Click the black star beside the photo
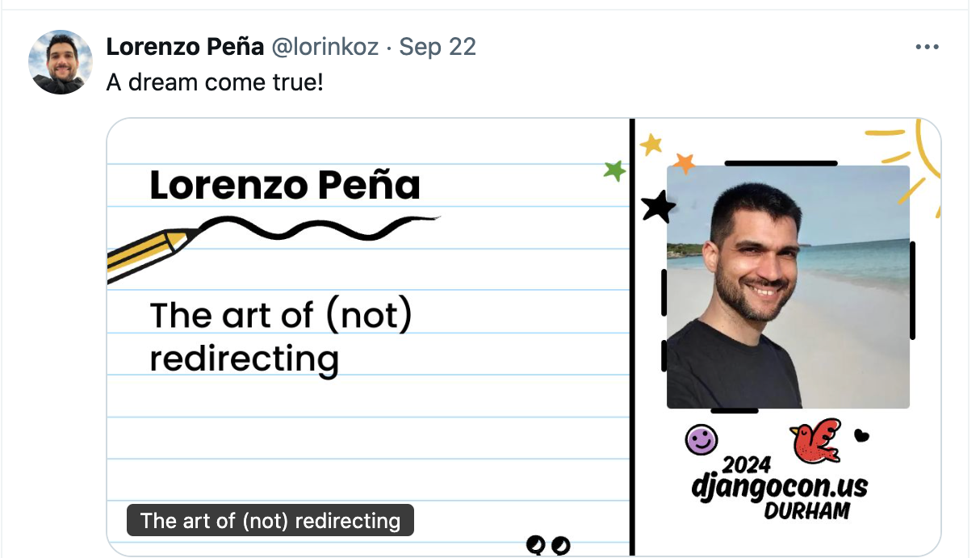 point(658,207)
